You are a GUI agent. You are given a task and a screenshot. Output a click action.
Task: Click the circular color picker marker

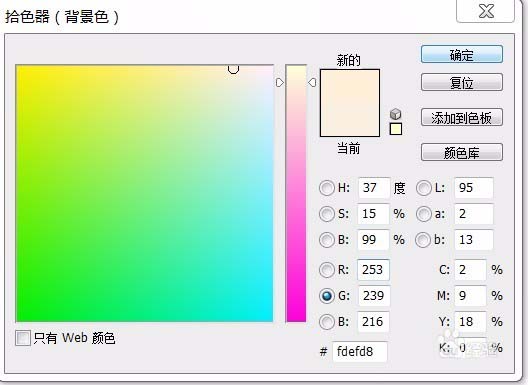(233, 69)
